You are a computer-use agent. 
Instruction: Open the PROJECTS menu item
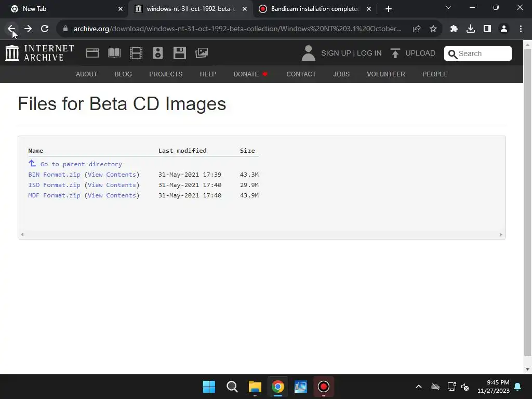[x=166, y=74]
